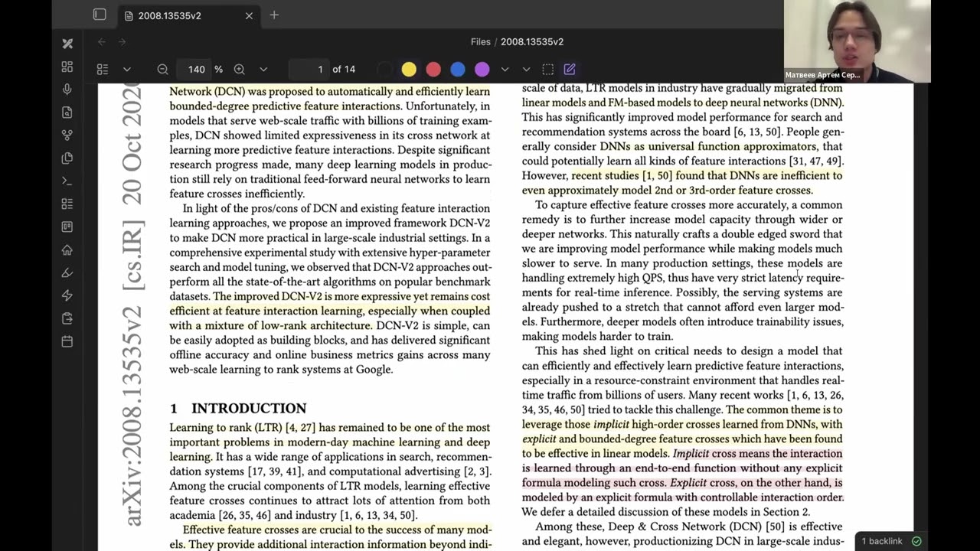Edit the page number field
Image resolution: width=980 pixels, height=551 pixels.
pos(309,70)
